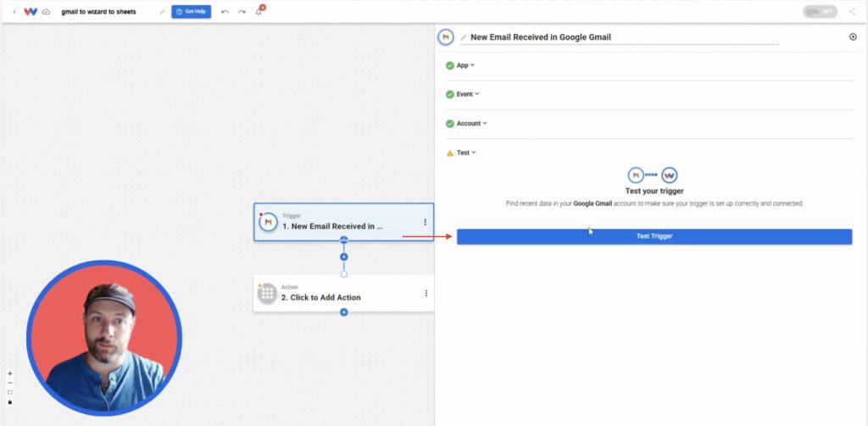Open action node three-dot menu
Viewport: 868px width, 426px height.
(426, 293)
